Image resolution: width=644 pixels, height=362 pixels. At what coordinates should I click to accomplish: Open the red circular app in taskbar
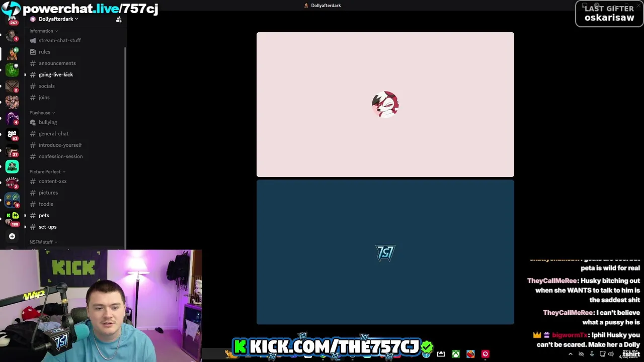[x=485, y=354]
